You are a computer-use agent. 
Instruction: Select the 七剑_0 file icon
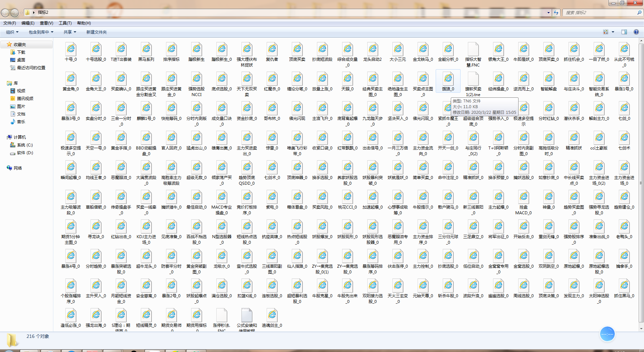pyautogui.click(x=624, y=108)
